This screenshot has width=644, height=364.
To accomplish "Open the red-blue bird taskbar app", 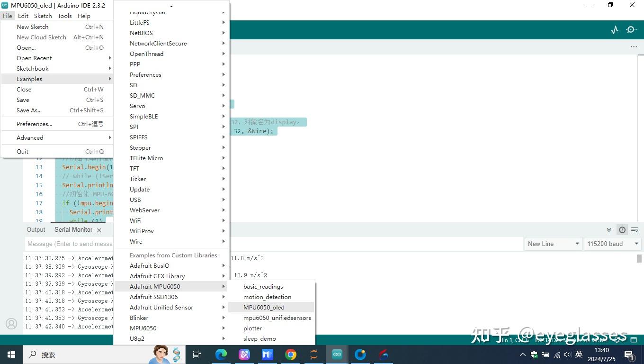I will (x=384, y=355).
